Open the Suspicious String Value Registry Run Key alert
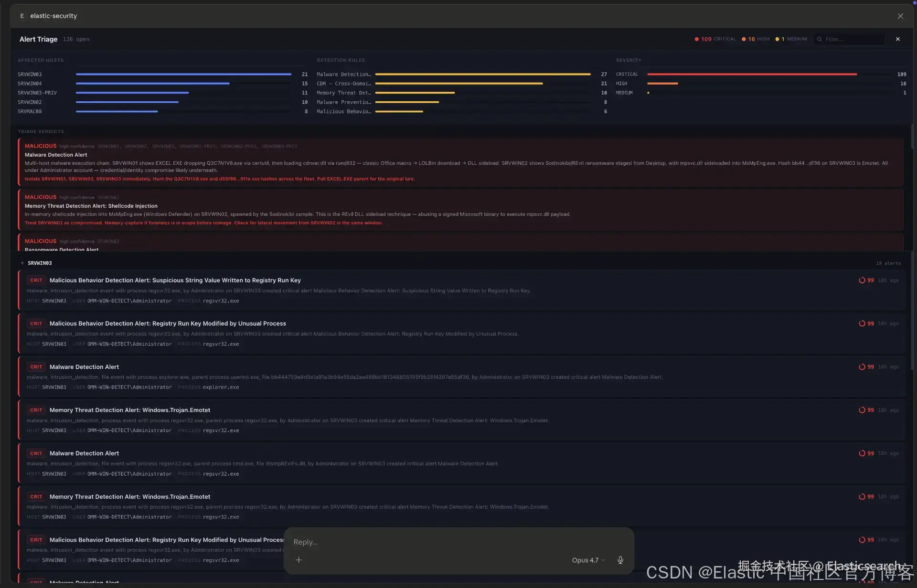This screenshot has height=588, width=917. 175,280
